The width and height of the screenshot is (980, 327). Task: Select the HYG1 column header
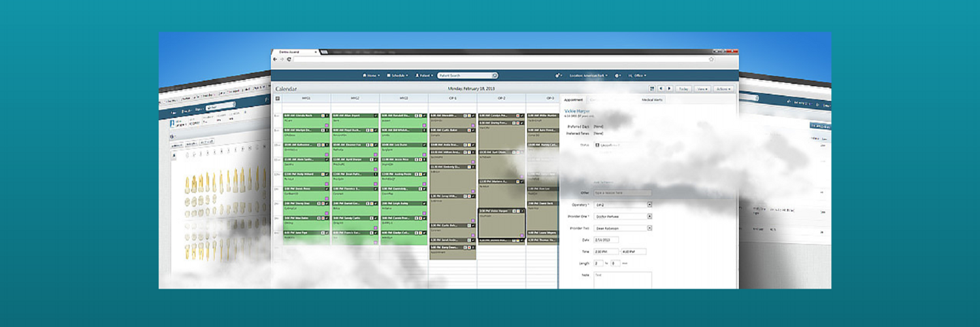coord(306,99)
